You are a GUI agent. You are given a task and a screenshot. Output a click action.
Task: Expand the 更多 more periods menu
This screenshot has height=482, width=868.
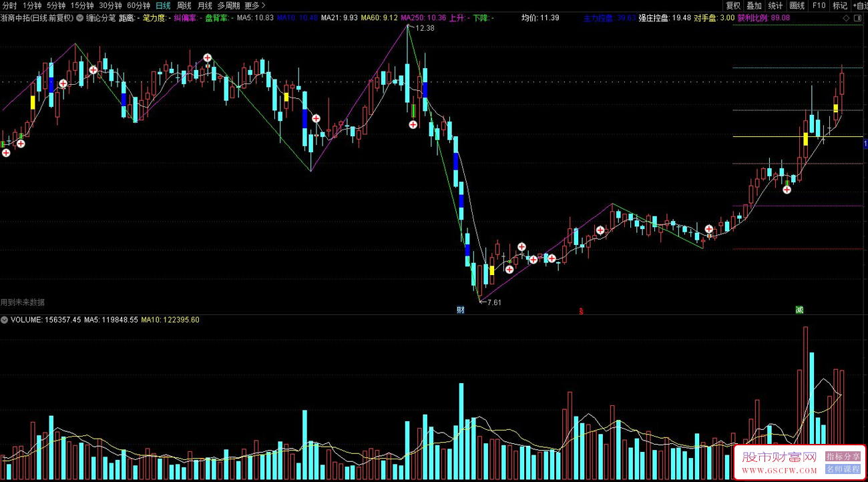(254, 5)
